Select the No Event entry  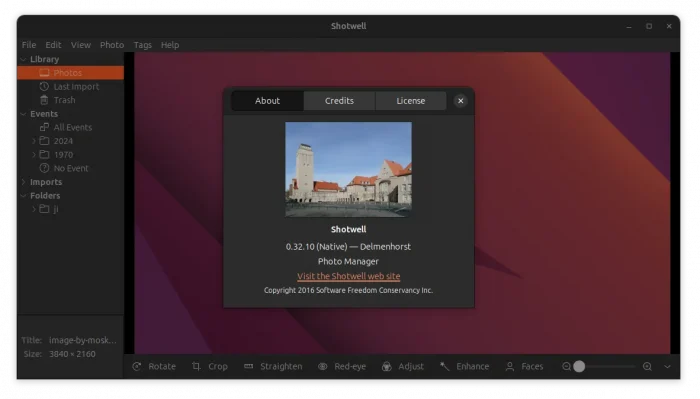click(x=71, y=168)
